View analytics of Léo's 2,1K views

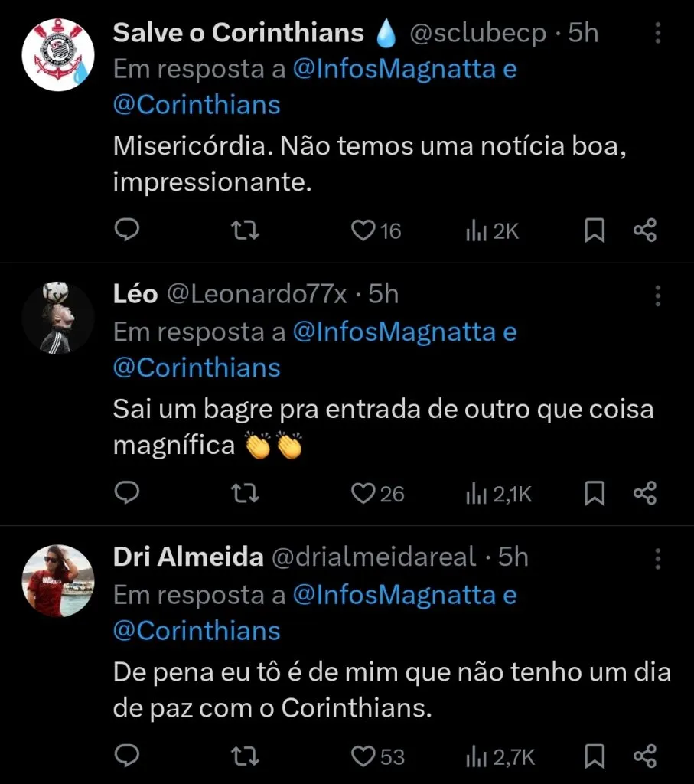point(500,494)
